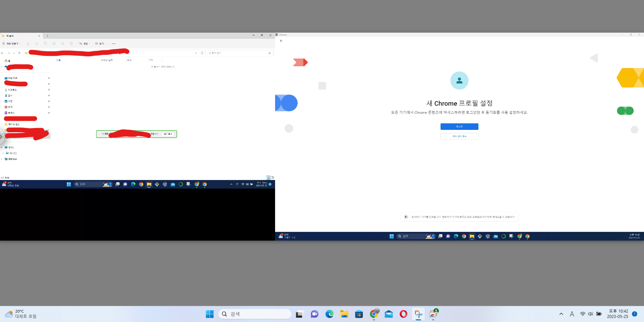This screenshot has width=644, height=322.
Task: Open 문서 in File Explorer sidebar
Action: point(8,96)
